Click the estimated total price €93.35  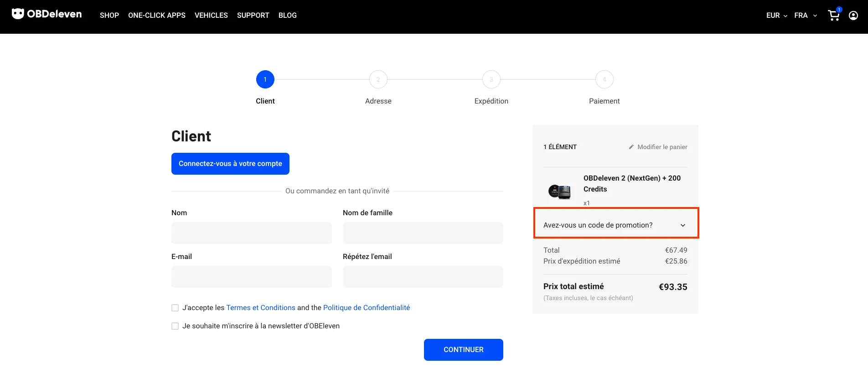pyautogui.click(x=673, y=287)
